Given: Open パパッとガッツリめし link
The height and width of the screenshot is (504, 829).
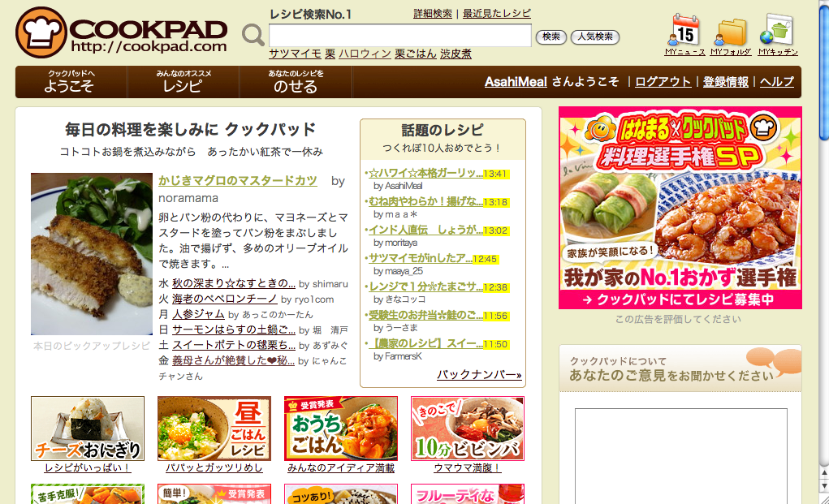Looking at the screenshot, I should click(214, 468).
